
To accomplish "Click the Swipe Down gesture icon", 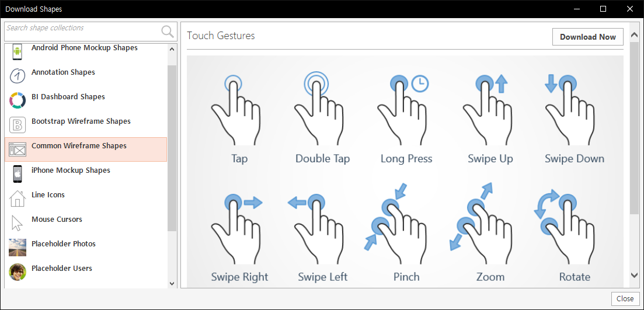I will 569,110.
